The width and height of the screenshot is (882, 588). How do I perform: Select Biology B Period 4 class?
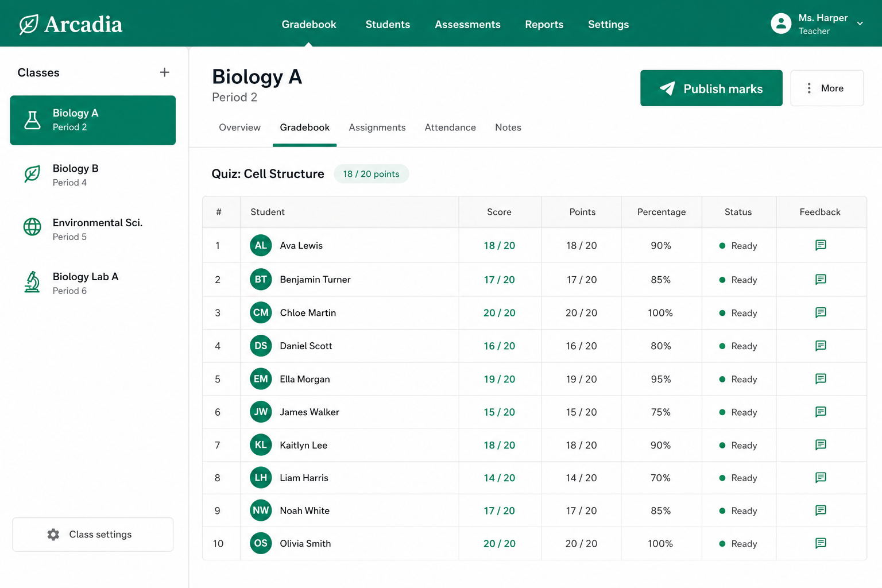pos(93,175)
